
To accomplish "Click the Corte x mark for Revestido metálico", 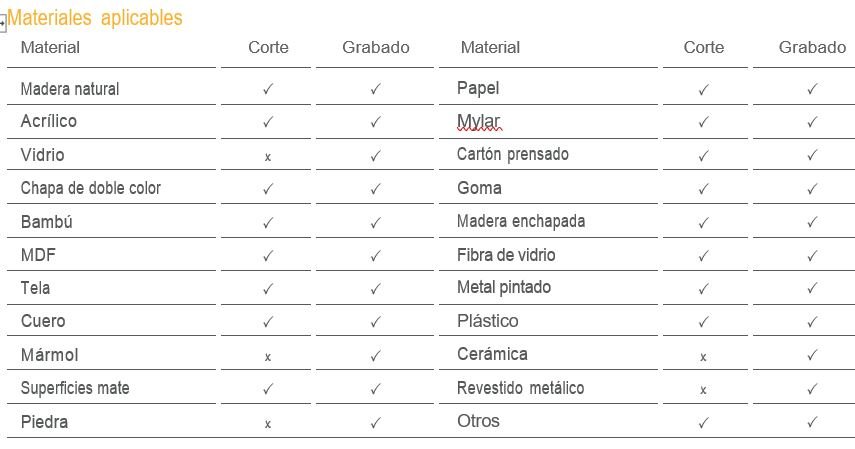I will pyautogui.click(x=704, y=390).
